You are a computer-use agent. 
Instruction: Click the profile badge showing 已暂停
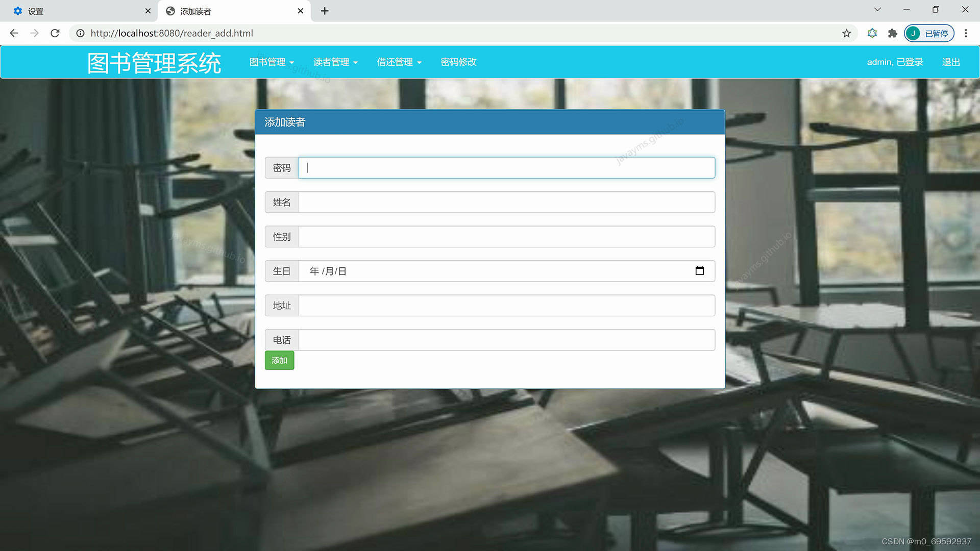tap(929, 33)
